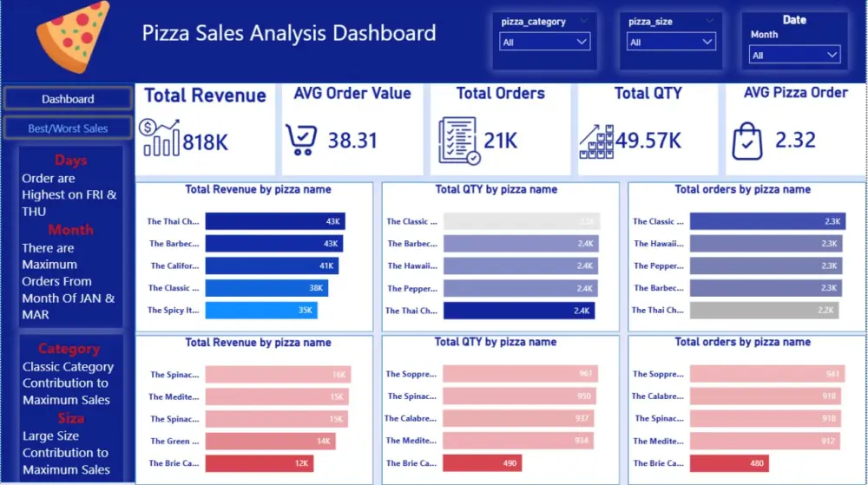Click the red Category heading
Screen dimensions: 868x485
69,349
